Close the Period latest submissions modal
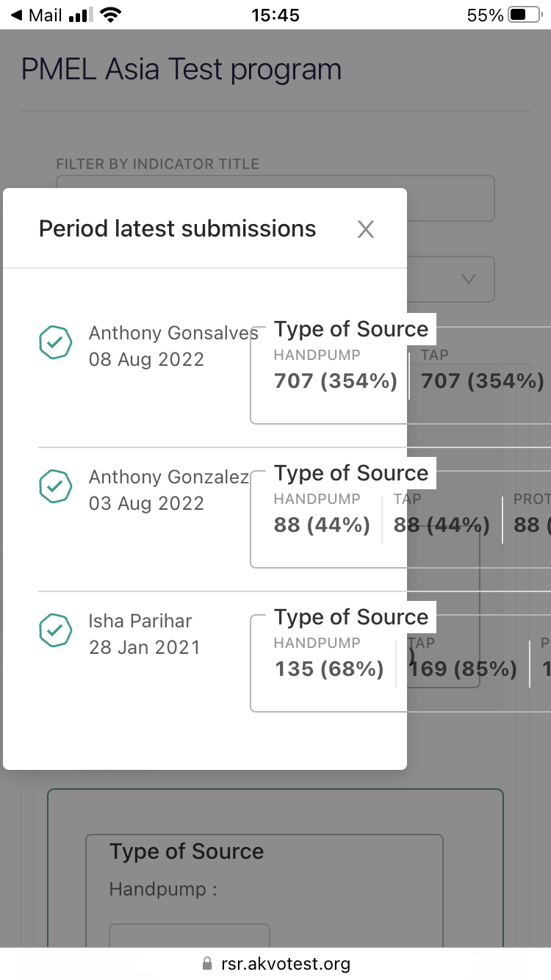This screenshot has height=980, width=551. point(366,230)
